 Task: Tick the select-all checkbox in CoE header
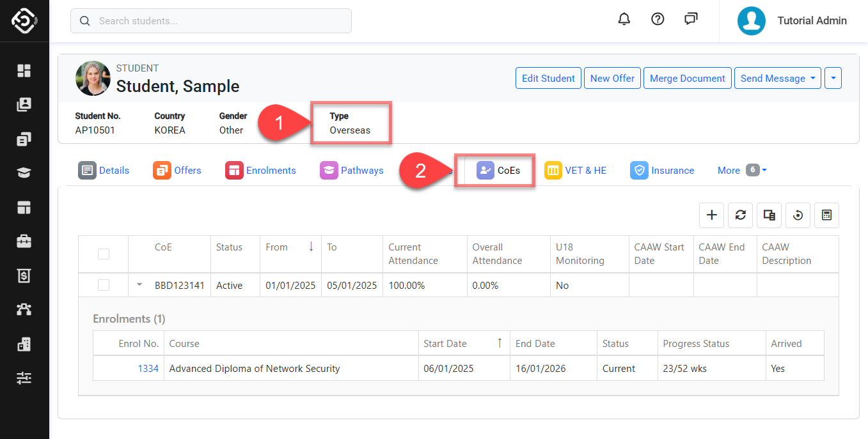(104, 254)
